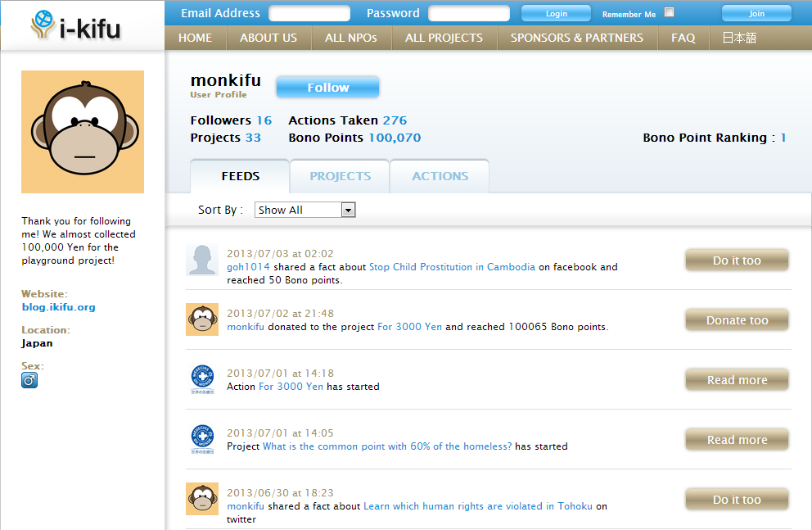
Task: Click the Donate too button
Action: 737,320
